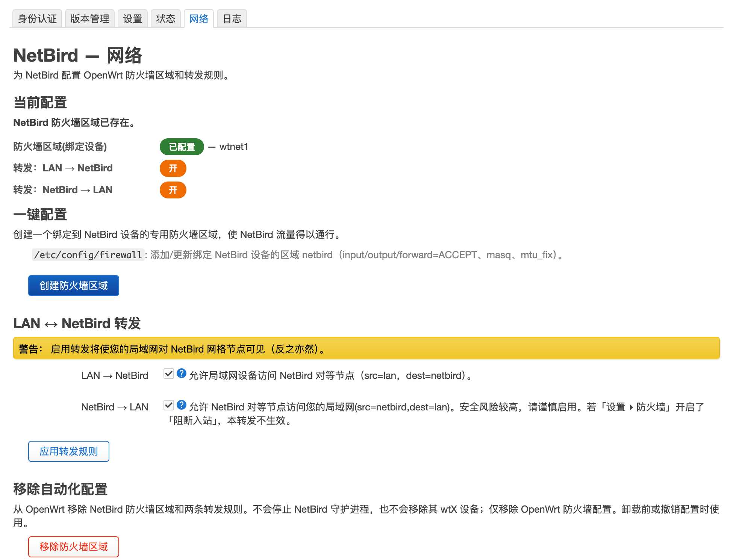Select the 网络 tab
This screenshot has height=560, width=742.
coord(199,18)
